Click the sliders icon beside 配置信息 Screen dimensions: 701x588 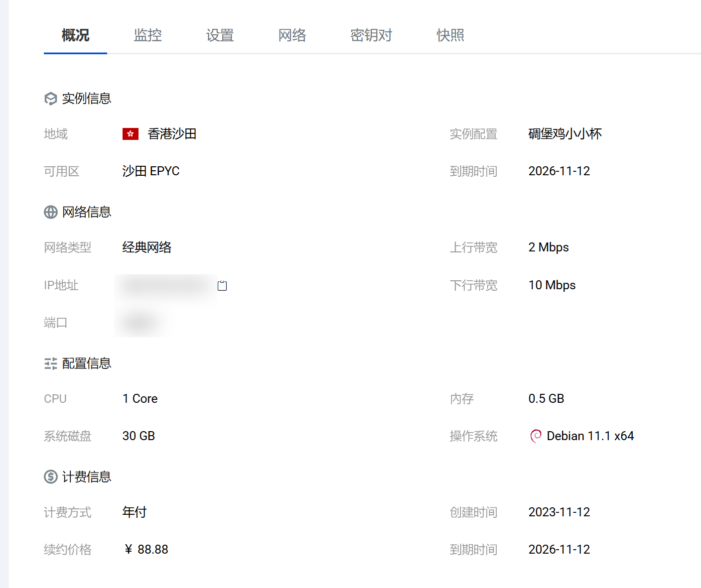click(x=51, y=363)
